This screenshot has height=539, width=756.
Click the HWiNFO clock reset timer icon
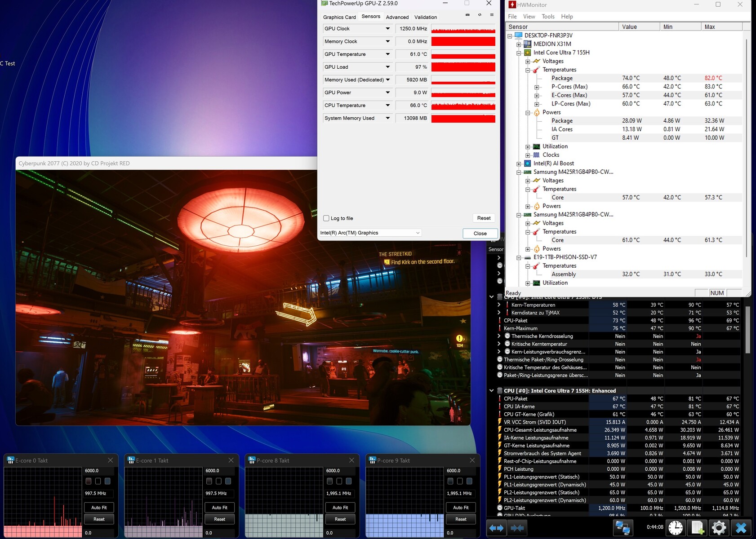[675, 528]
